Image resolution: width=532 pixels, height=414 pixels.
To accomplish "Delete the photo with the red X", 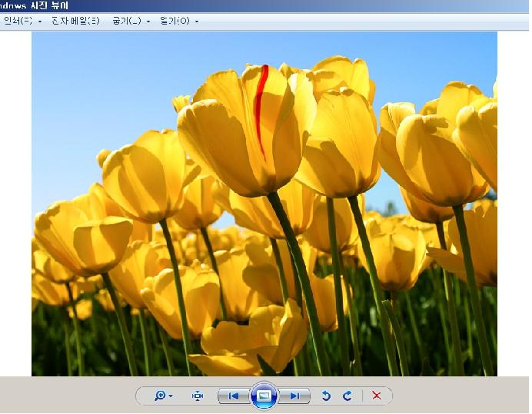I will click(x=377, y=396).
